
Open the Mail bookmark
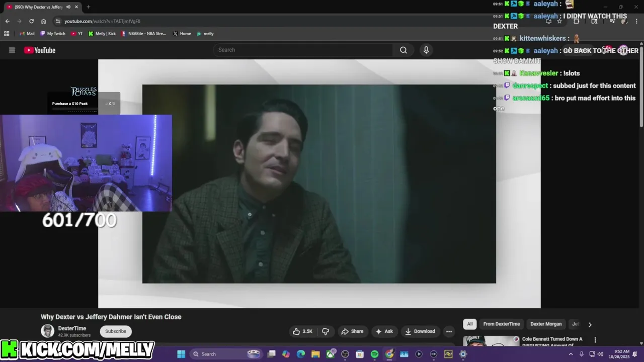tap(27, 34)
